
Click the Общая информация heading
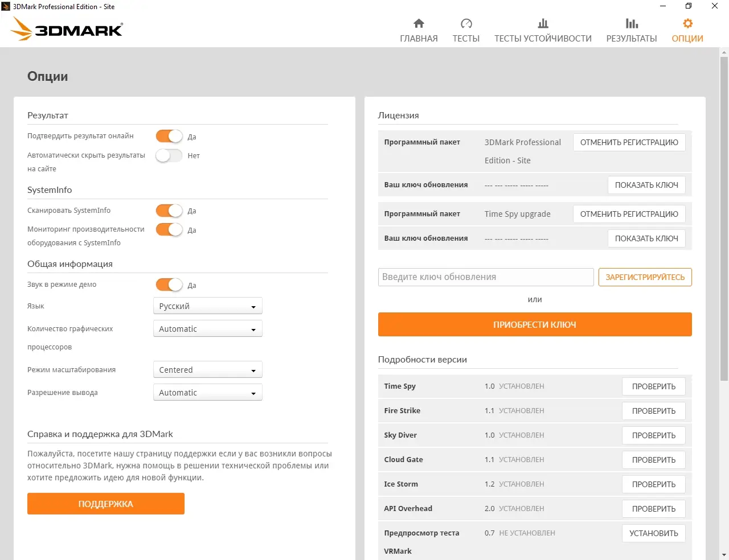pos(70,264)
